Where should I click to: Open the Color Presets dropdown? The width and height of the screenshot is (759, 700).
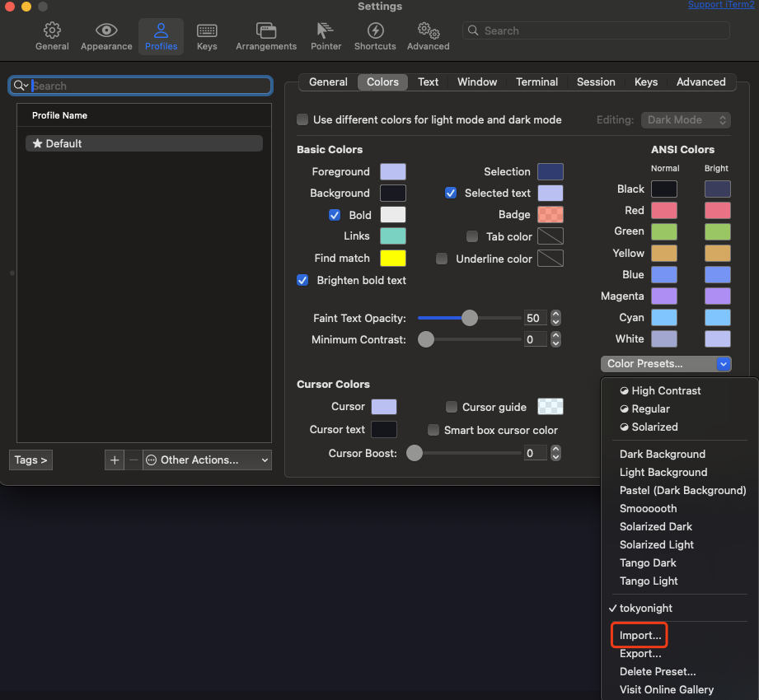(x=665, y=363)
